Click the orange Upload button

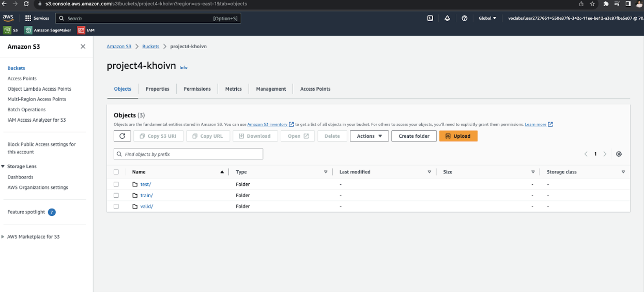tap(458, 136)
